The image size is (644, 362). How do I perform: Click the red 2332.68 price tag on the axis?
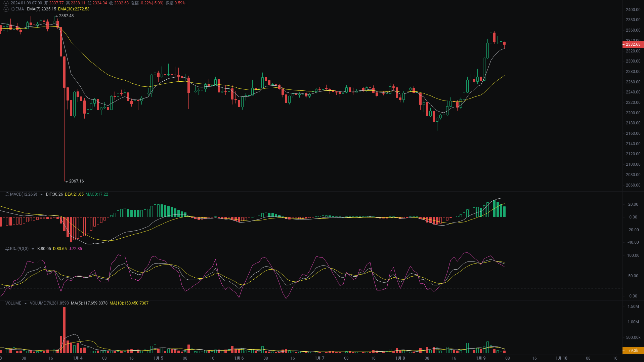click(x=633, y=44)
